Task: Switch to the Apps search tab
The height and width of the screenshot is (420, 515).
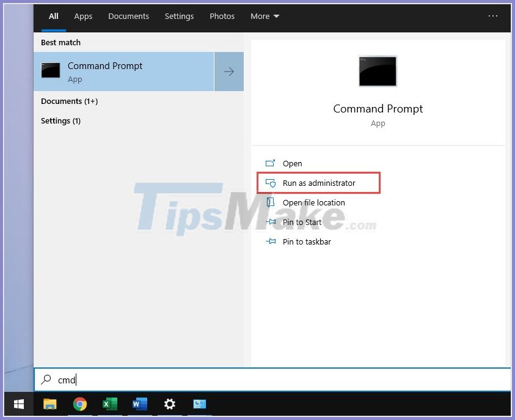Action: pyautogui.click(x=83, y=17)
